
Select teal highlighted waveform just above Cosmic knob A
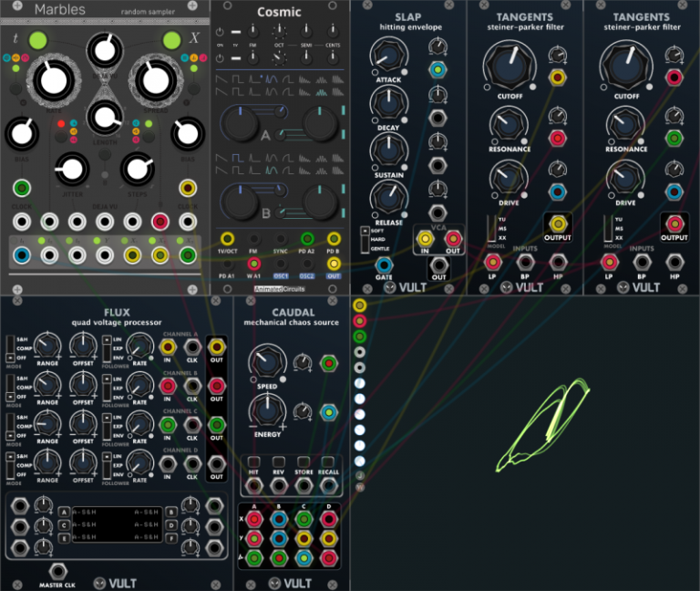point(322,92)
